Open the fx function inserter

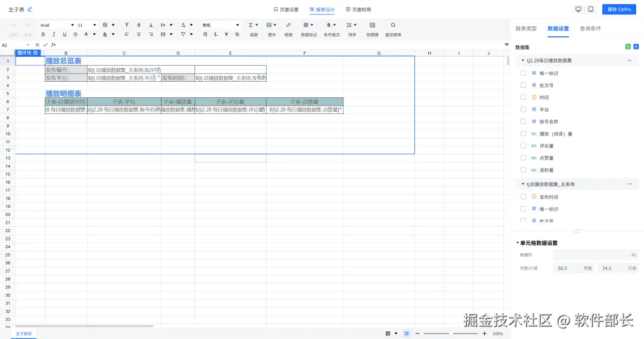click(54, 45)
